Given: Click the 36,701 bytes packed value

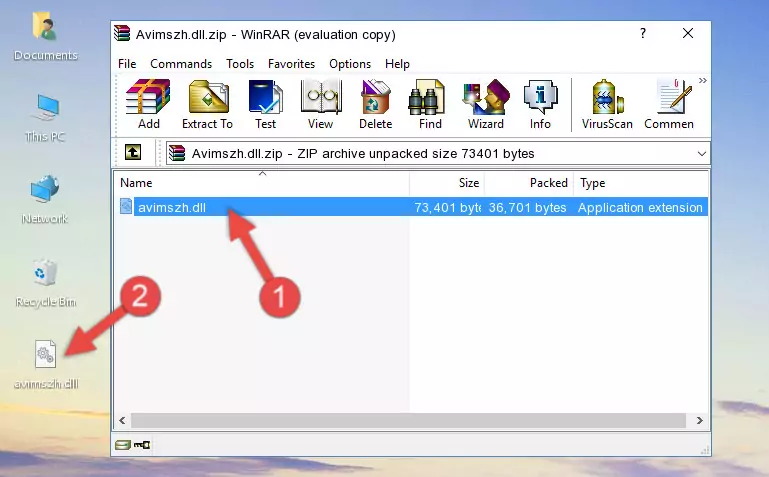Looking at the screenshot, I should coord(527,207).
